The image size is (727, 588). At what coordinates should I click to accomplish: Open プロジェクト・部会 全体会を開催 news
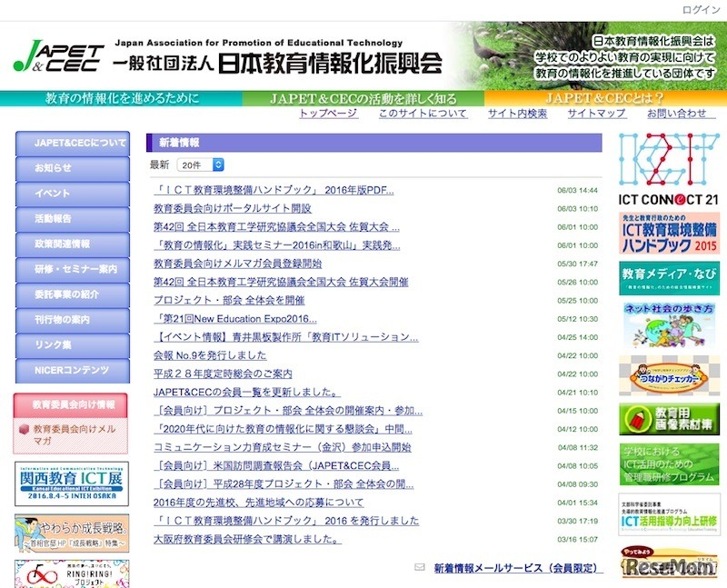229,301
